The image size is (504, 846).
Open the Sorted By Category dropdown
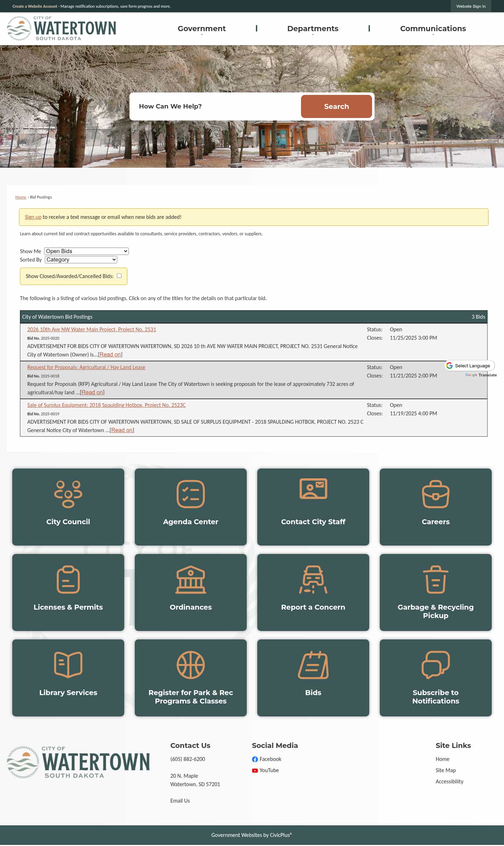(81, 259)
